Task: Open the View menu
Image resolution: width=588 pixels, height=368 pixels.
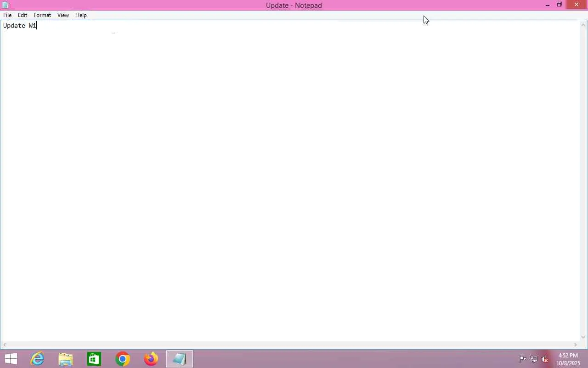Action: [63, 15]
